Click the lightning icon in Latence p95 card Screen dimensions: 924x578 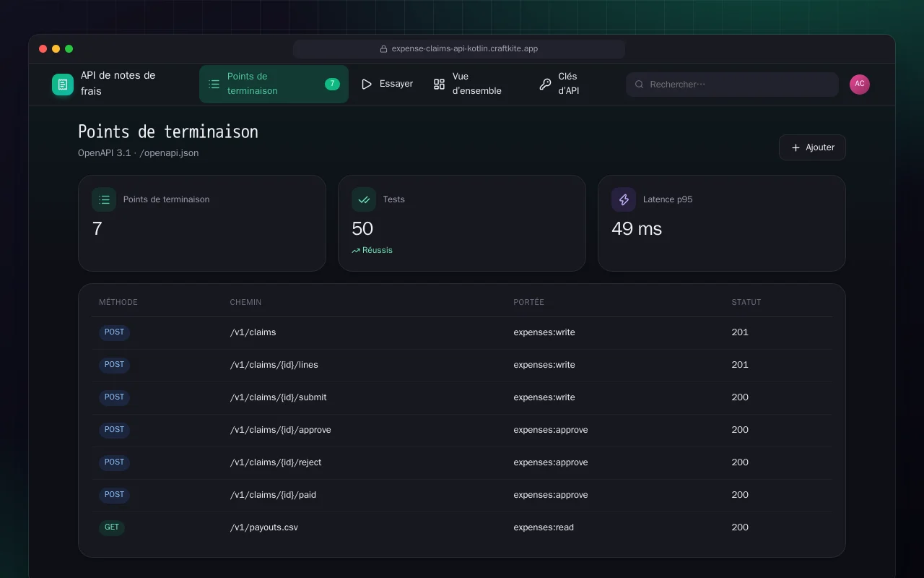pos(624,199)
